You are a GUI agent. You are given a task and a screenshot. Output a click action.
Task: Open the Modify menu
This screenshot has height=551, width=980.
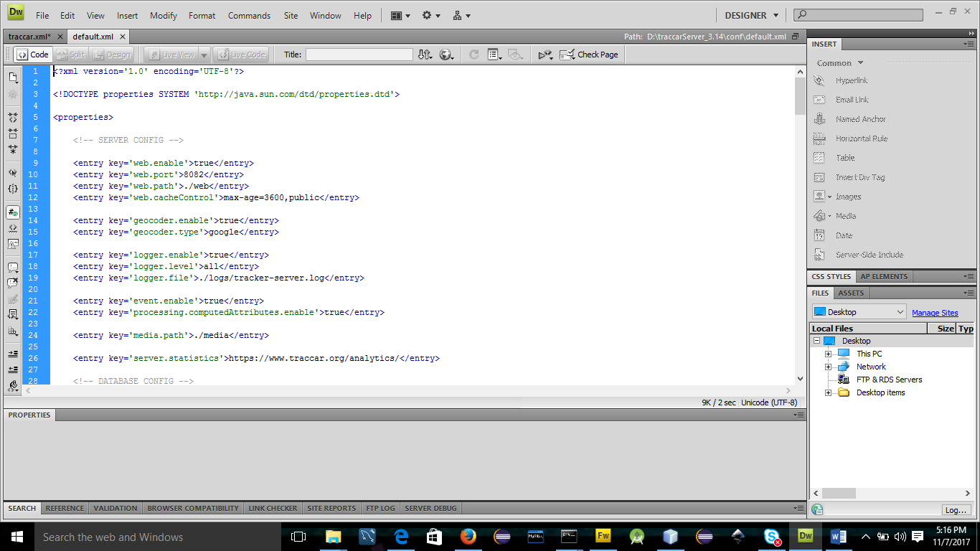(x=164, y=15)
